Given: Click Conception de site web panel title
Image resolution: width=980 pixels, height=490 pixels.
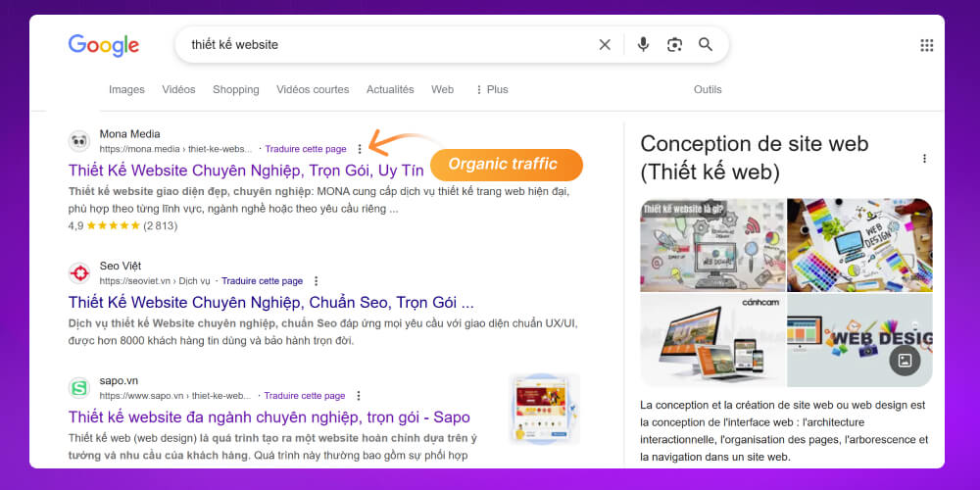Looking at the screenshot, I should 755,158.
